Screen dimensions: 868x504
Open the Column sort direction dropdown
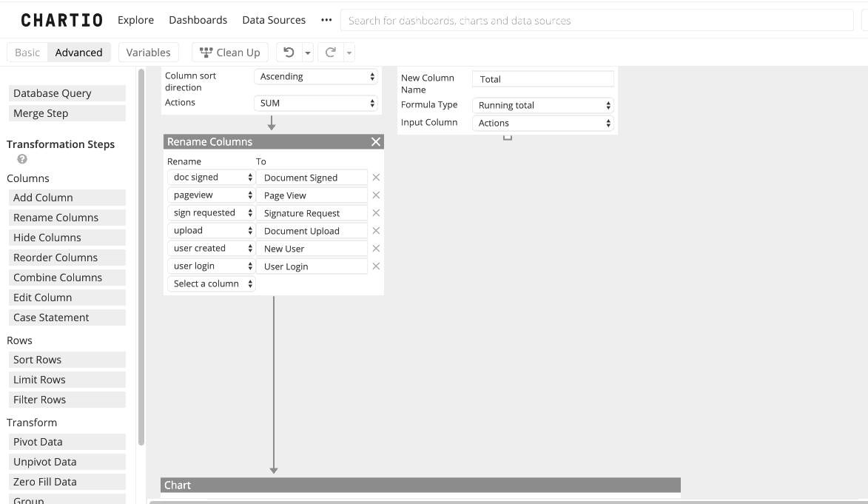point(316,76)
